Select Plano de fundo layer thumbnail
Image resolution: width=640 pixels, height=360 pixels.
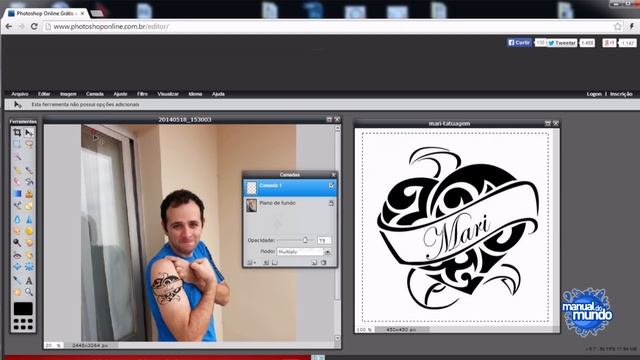[251, 205]
